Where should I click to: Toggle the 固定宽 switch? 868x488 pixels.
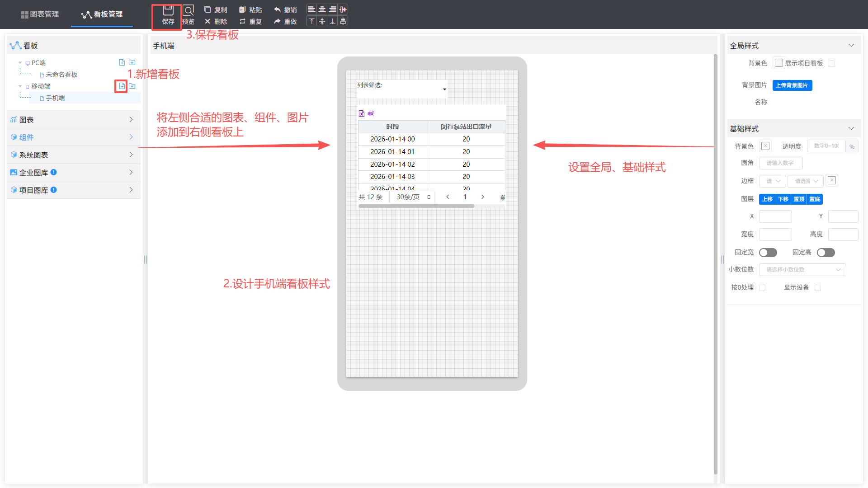768,253
